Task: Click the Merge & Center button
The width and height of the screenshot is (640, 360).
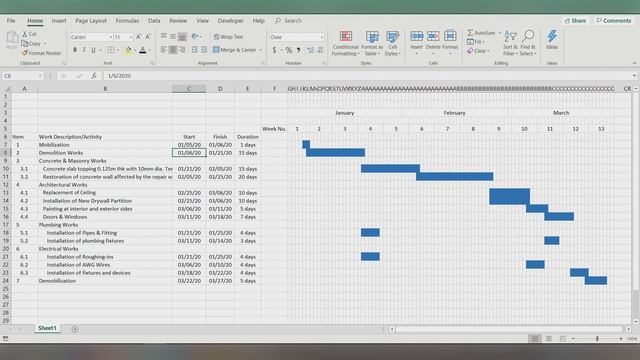Action: click(x=235, y=50)
